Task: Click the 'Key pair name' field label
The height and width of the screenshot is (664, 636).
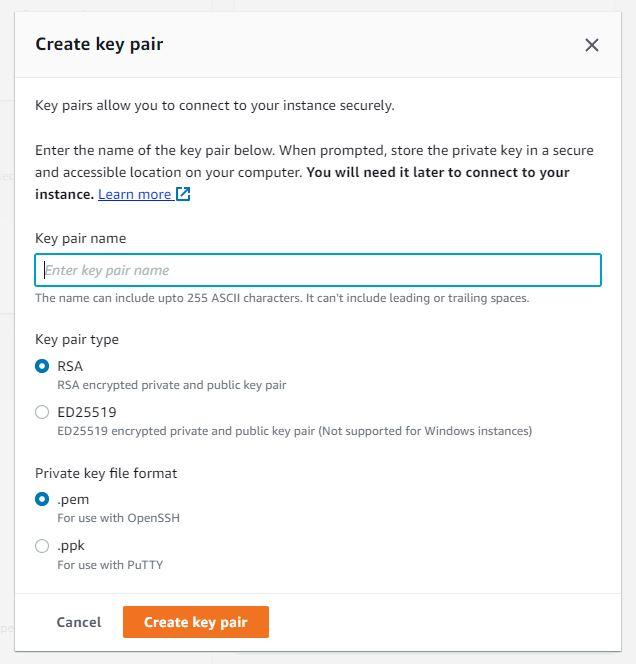Action: coord(80,238)
